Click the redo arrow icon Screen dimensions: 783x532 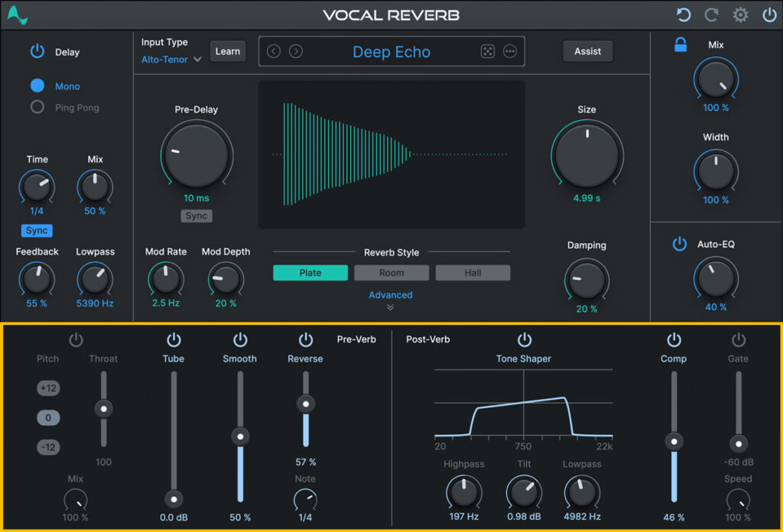(711, 15)
